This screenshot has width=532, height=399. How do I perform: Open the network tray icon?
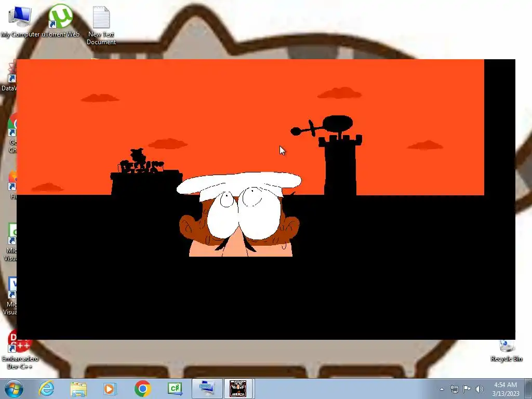click(x=454, y=389)
